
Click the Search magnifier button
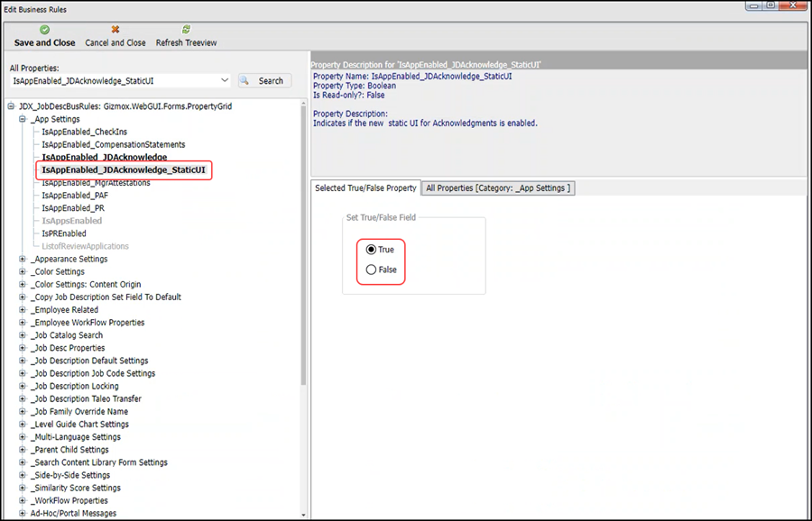click(263, 81)
